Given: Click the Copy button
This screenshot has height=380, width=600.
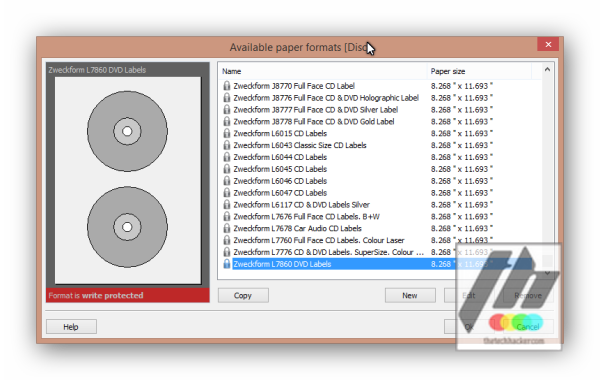Looking at the screenshot, I should [x=243, y=295].
